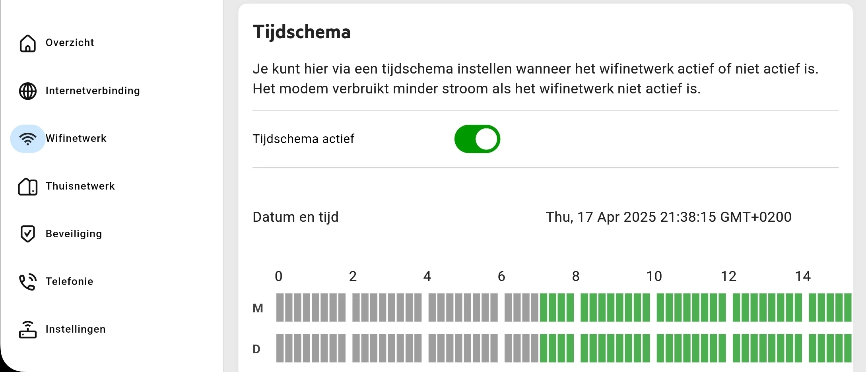868x372 pixels.
Task: Click the Beveiliging shield icon
Action: pyautogui.click(x=27, y=234)
